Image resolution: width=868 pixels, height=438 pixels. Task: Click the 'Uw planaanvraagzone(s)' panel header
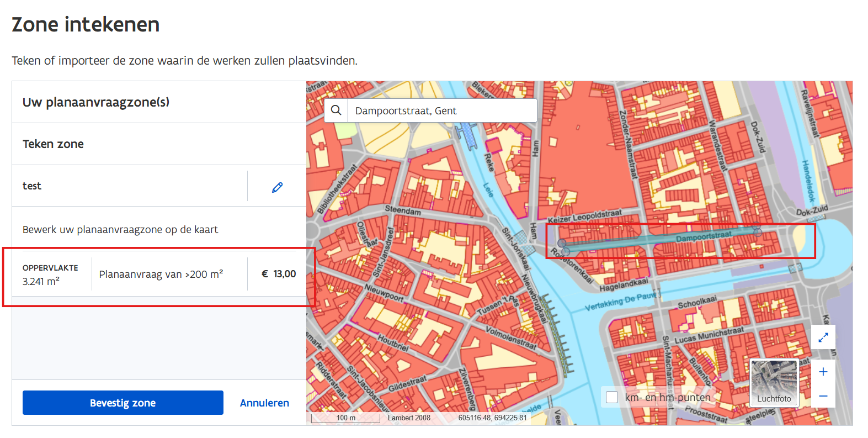click(x=96, y=102)
